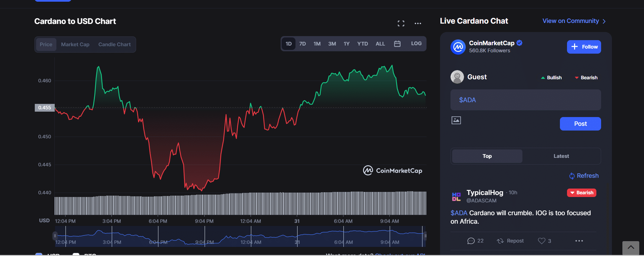Click the Guest profile avatar
Screen dimensions: 644x256
(x=457, y=77)
